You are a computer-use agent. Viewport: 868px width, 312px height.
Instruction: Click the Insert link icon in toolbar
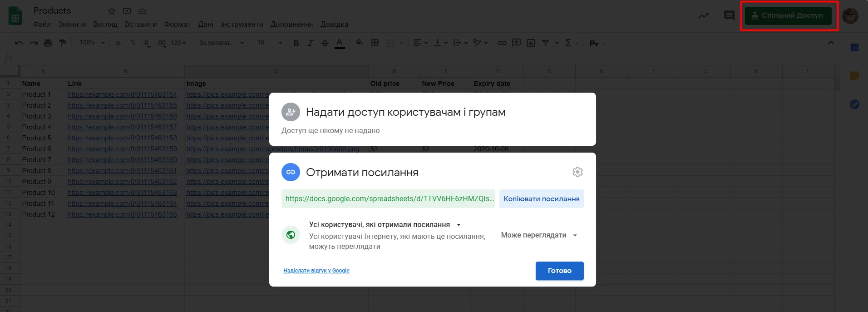(x=502, y=43)
